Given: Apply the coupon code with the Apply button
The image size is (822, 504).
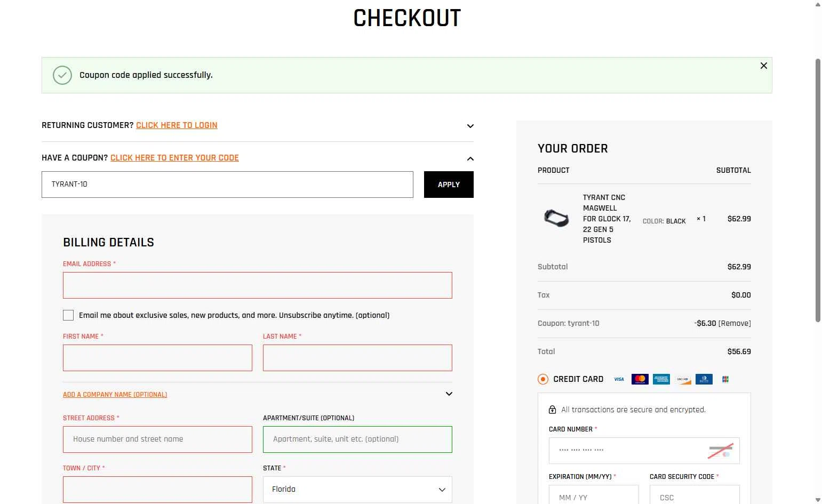Looking at the screenshot, I should (x=449, y=185).
